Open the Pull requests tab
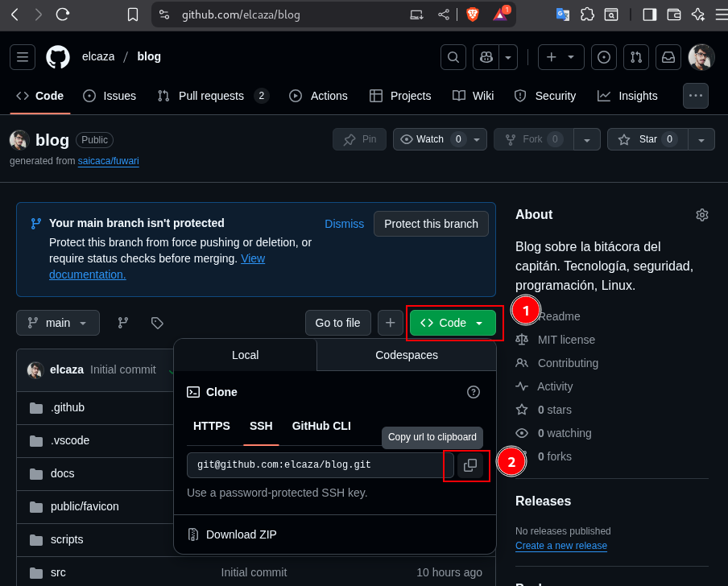 (213, 96)
